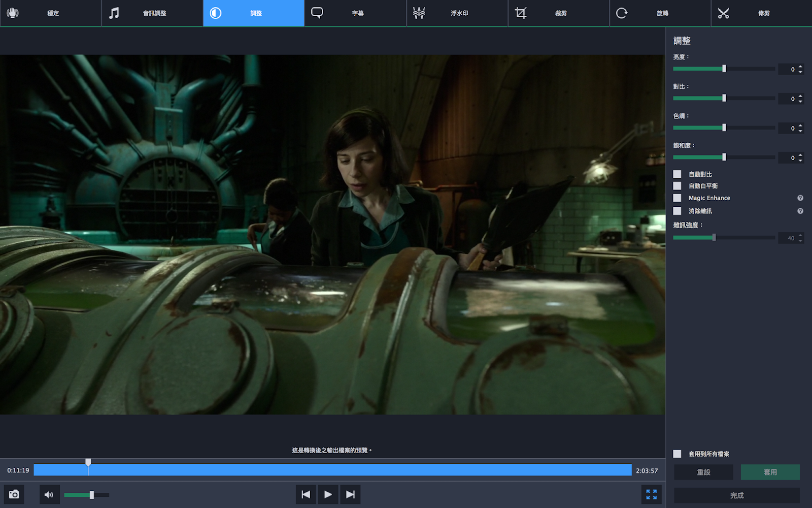812x508 pixels.
Task: Click the video preview frame
Action: (333, 234)
